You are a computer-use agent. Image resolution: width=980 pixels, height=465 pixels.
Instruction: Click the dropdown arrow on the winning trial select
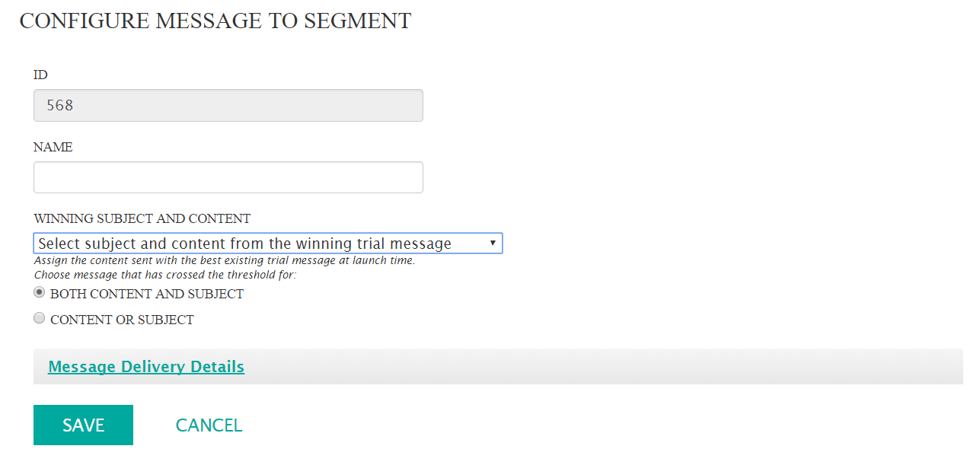click(x=493, y=244)
